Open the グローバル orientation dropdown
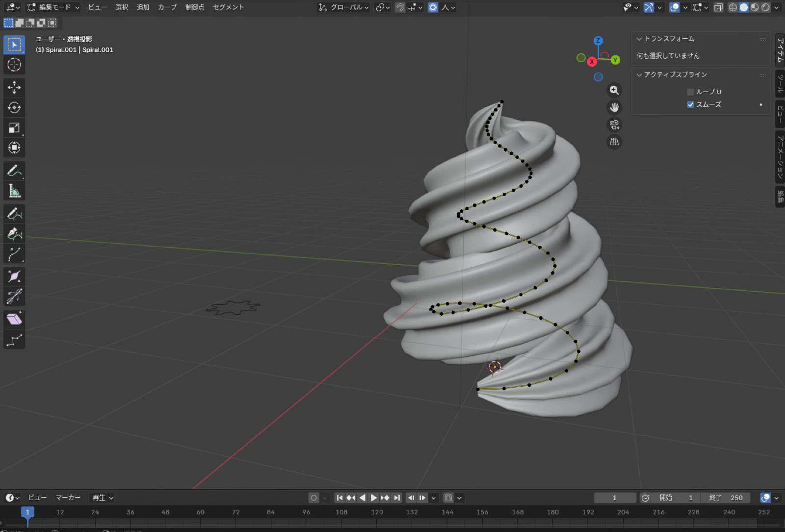The width and height of the screenshot is (785, 532). tap(343, 7)
